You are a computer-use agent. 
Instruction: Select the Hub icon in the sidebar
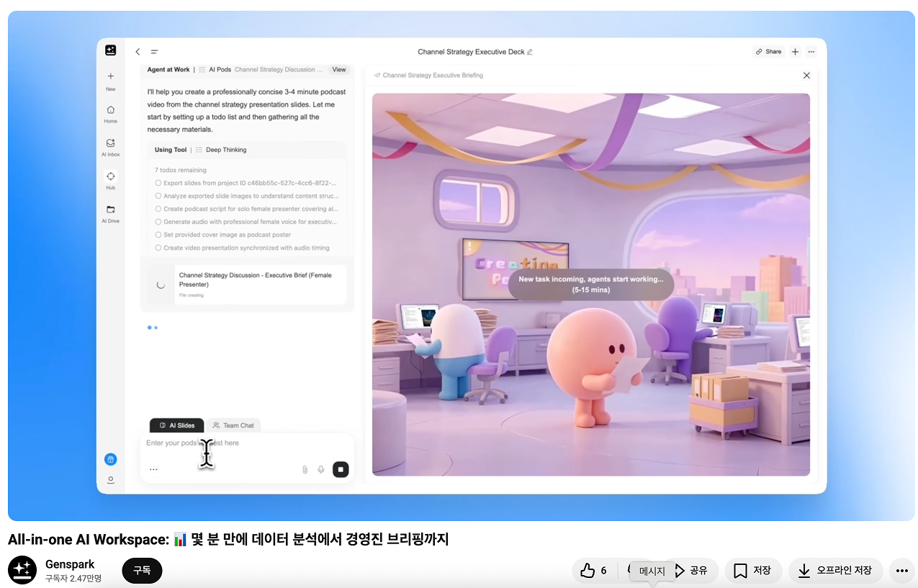coord(110,179)
